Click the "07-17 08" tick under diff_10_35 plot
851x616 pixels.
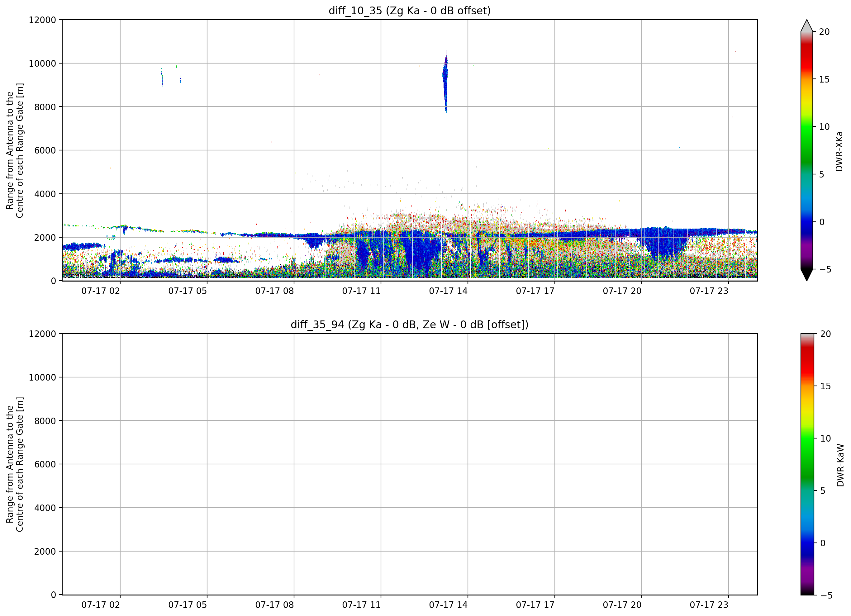pos(275,291)
